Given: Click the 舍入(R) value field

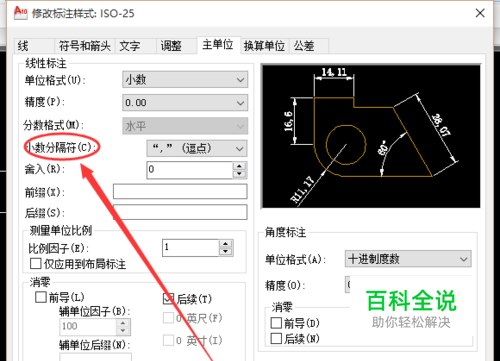Looking at the screenshot, I should (190, 169).
